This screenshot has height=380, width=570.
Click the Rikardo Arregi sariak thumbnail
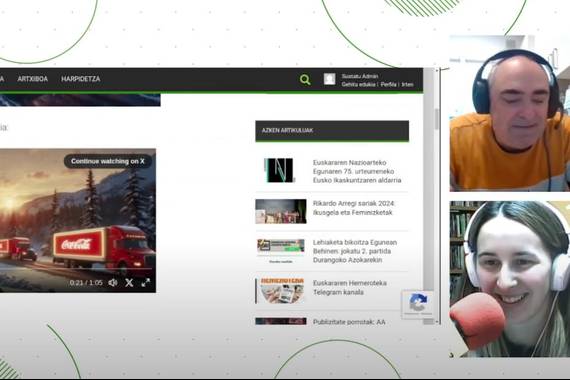pyautogui.click(x=281, y=211)
